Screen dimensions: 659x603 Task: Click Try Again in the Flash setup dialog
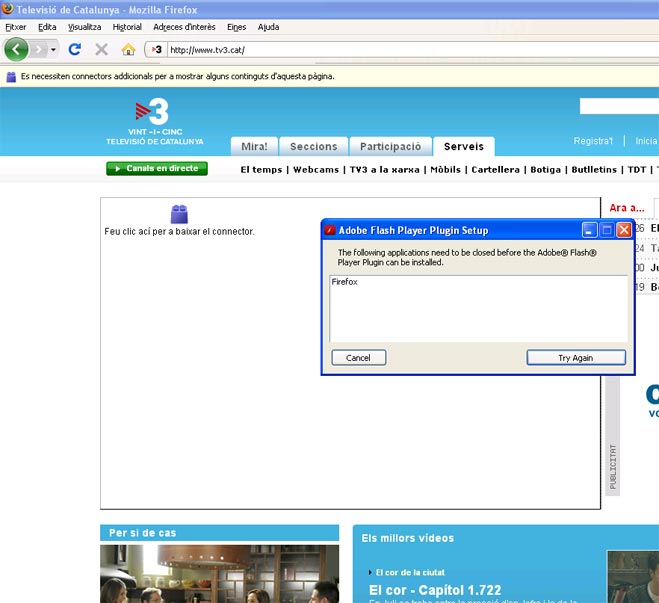(576, 358)
